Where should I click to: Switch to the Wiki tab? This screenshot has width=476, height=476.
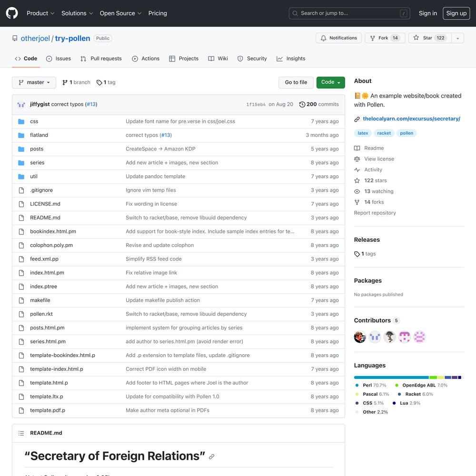[x=218, y=59]
